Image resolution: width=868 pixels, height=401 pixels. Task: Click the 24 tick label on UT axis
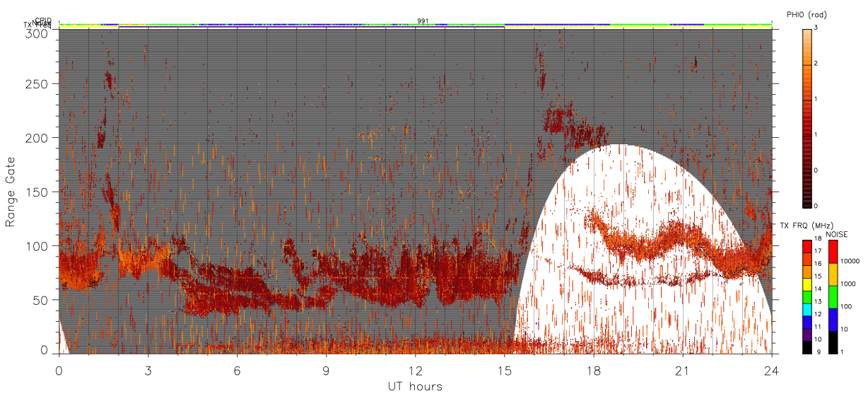pos(772,369)
